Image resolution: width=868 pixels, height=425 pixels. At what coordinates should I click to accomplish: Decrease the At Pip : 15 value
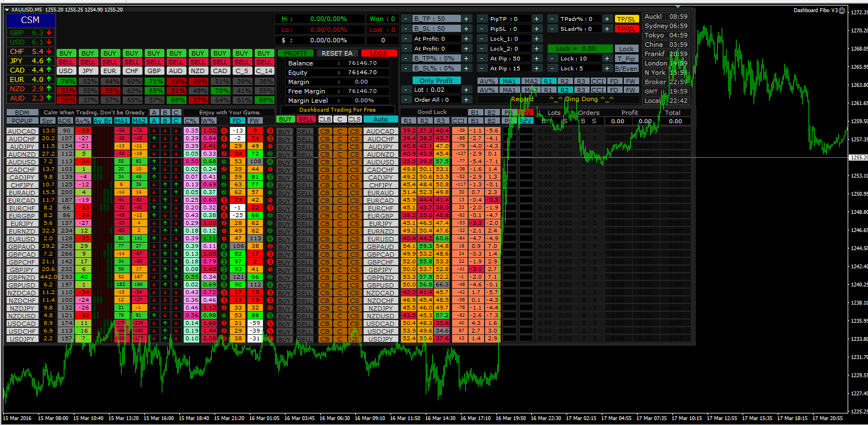coord(482,68)
